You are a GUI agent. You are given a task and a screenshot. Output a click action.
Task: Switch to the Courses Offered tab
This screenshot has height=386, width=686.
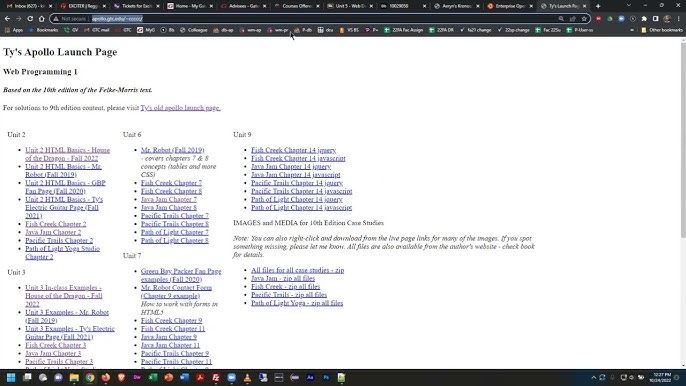click(x=297, y=6)
